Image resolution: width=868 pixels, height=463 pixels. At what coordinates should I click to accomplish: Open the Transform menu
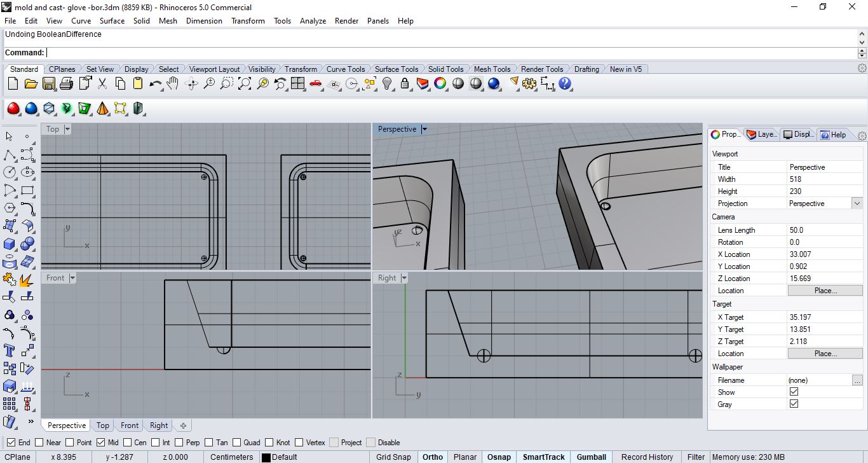click(248, 21)
